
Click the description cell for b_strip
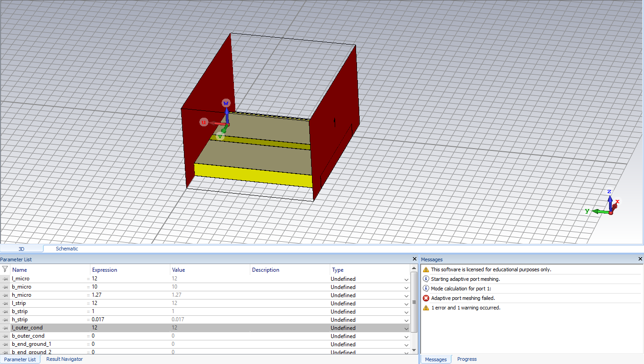[x=290, y=311]
